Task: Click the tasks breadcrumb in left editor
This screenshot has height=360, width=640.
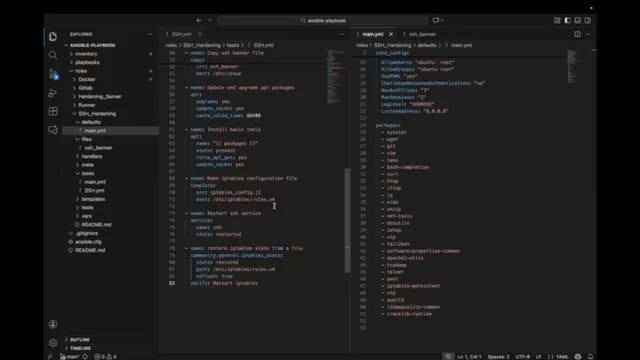Action: (x=233, y=45)
